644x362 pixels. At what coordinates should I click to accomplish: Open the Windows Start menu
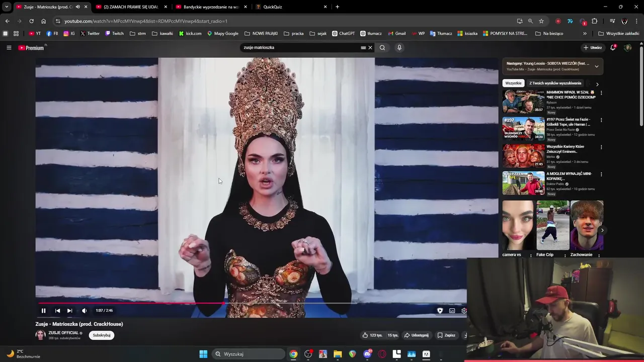tap(203, 354)
